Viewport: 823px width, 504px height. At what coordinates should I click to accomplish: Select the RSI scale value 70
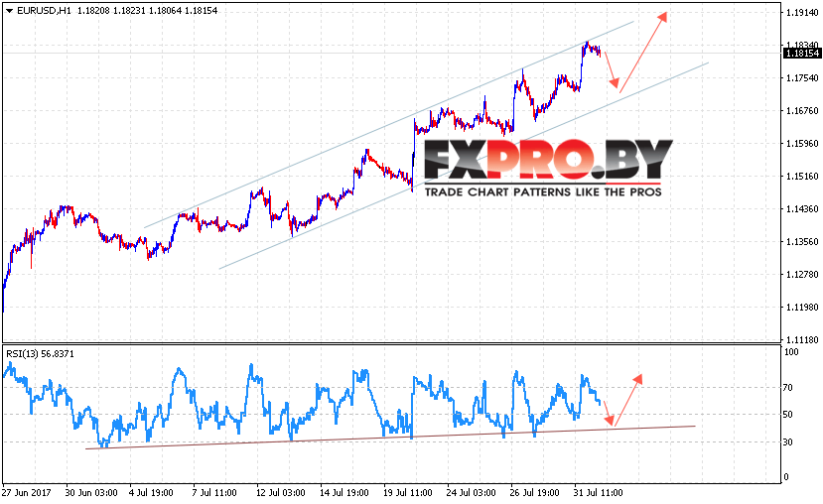tap(788, 388)
